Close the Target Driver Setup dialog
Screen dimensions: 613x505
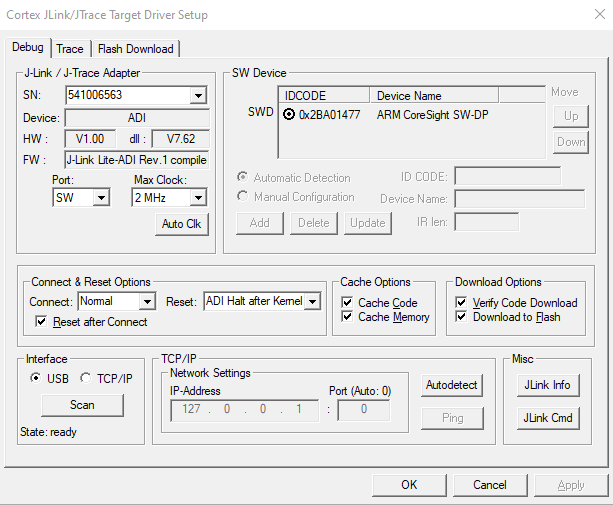click(x=600, y=14)
